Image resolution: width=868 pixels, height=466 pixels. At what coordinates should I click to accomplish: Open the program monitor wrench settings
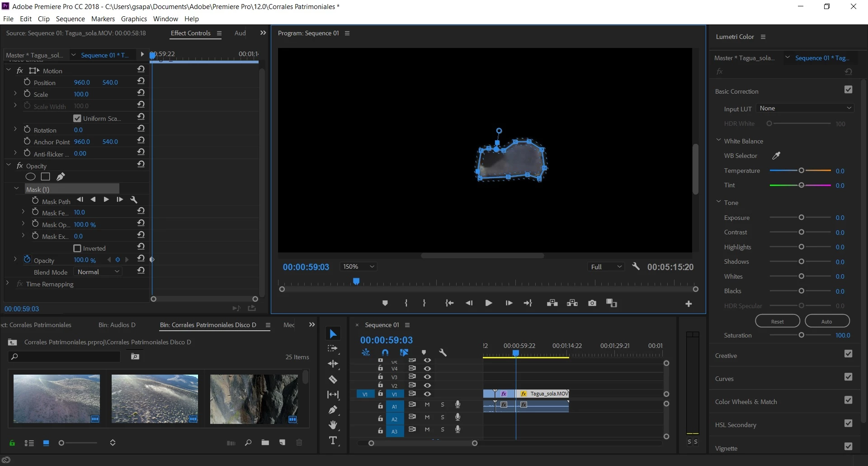point(636,266)
